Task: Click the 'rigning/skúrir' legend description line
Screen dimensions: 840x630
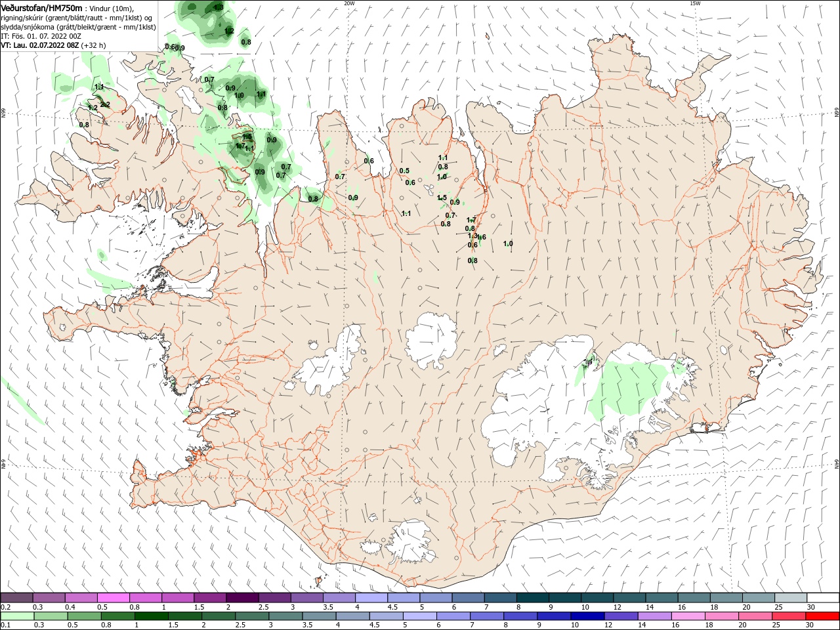Action: tap(77, 18)
